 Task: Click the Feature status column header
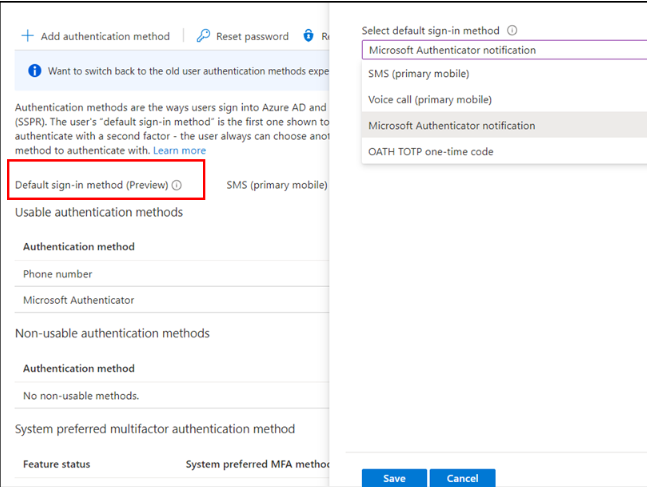click(x=57, y=465)
